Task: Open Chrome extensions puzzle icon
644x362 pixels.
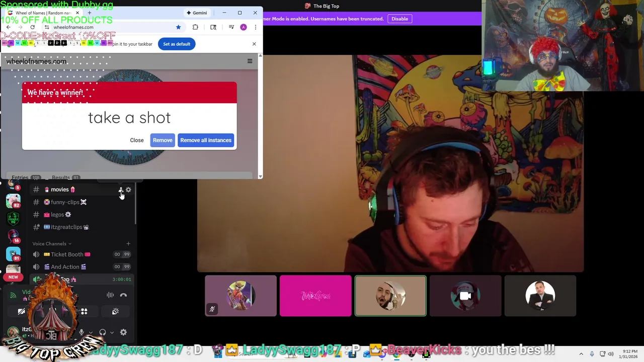Action: click(195, 27)
